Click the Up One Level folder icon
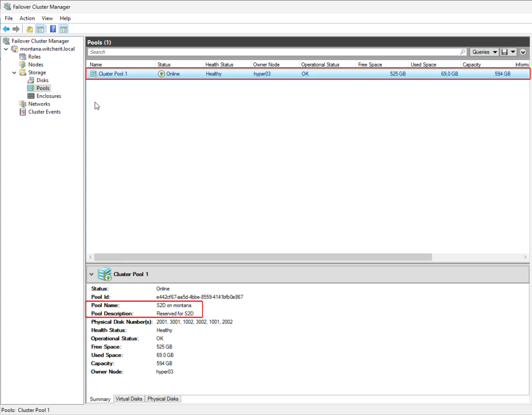Screen dimensions: 532x415 point(30,29)
